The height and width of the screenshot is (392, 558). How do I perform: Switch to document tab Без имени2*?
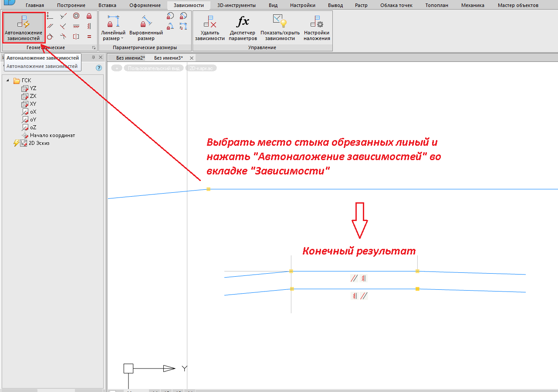click(x=131, y=58)
